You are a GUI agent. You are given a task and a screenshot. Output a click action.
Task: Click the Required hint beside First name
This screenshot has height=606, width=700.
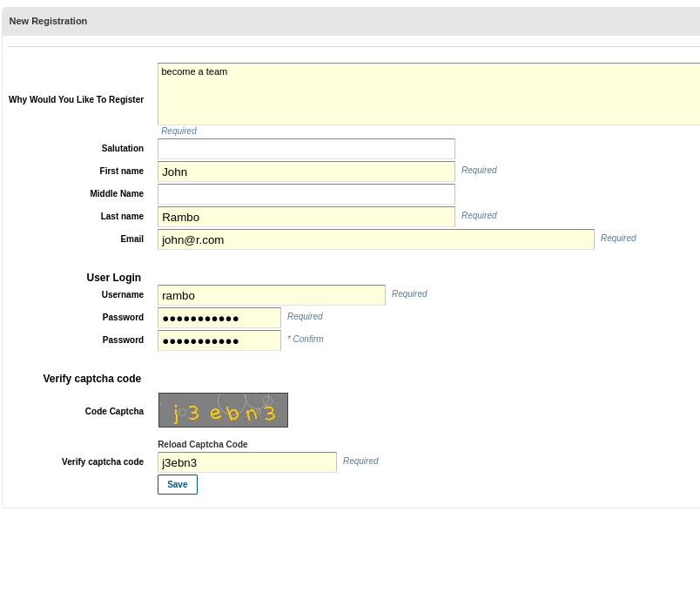(x=479, y=170)
